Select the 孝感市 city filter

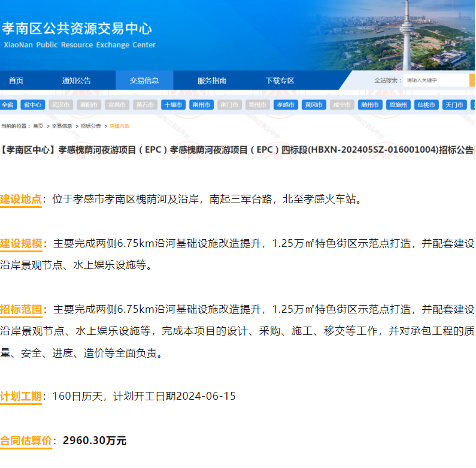(286, 105)
